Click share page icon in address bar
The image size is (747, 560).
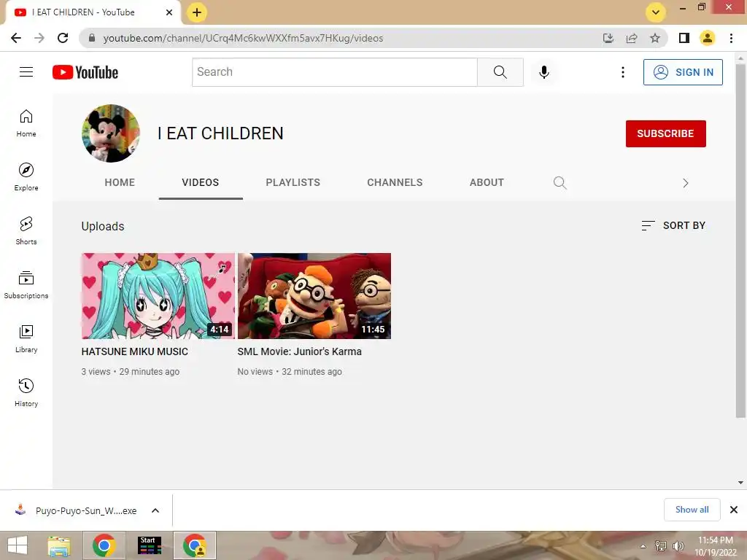coord(632,38)
